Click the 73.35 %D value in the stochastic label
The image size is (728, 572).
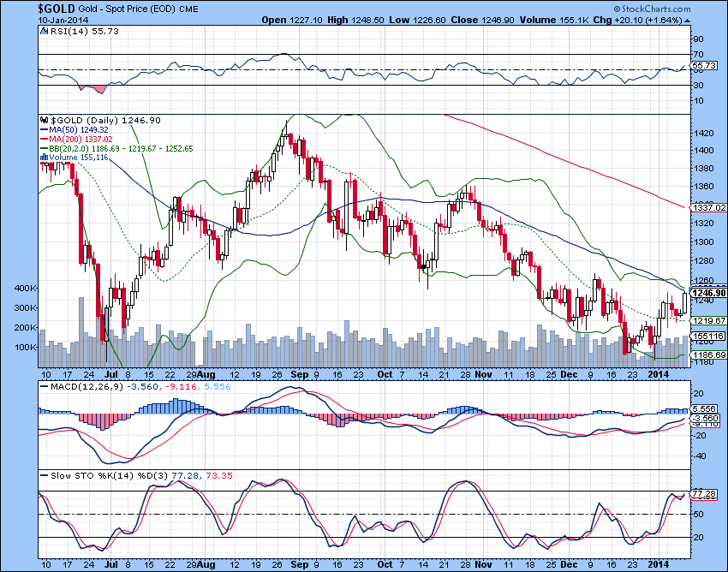pos(218,476)
